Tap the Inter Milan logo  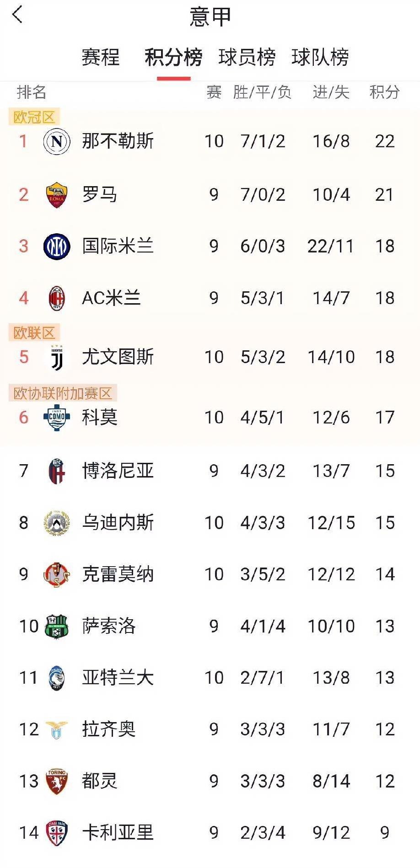(56, 246)
